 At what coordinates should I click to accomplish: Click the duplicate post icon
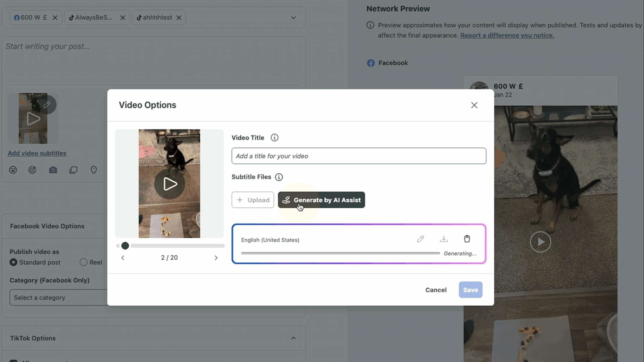(73, 170)
